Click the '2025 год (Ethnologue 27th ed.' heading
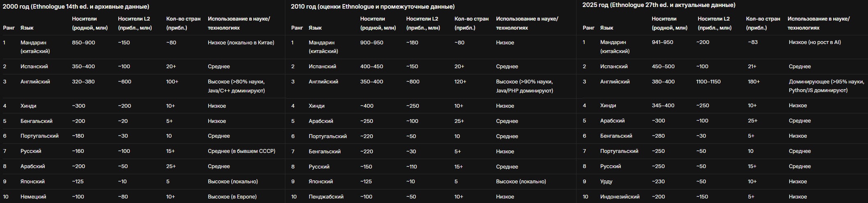This screenshot has width=868, height=203. coord(659,5)
